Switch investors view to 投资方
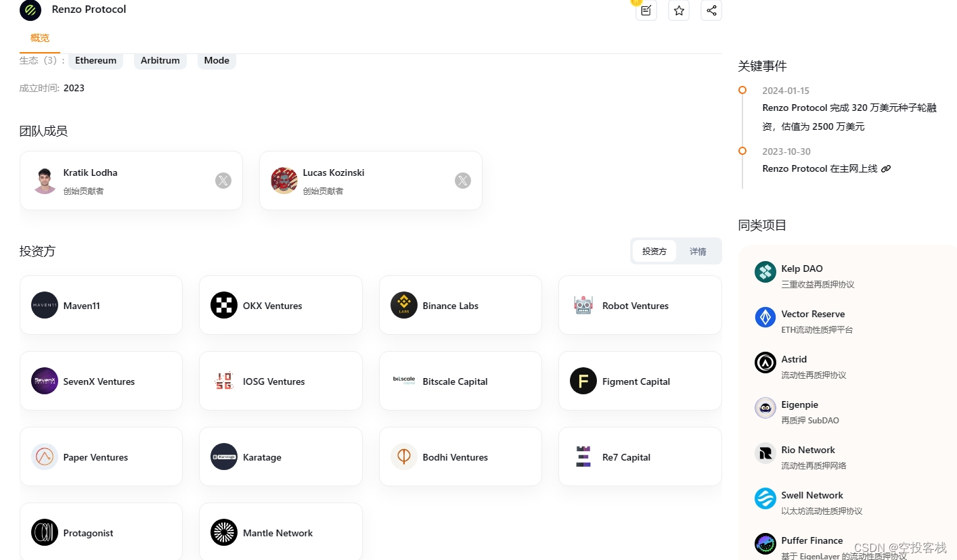The image size is (957, 560). [654, 251]
